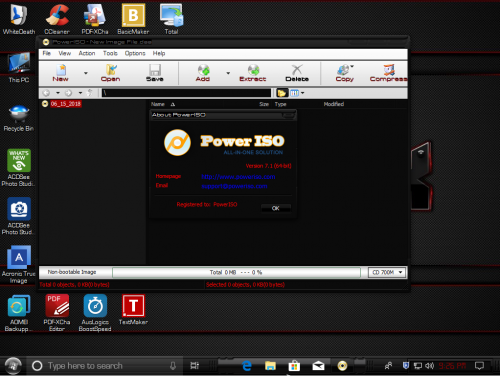Open the TextMaker desktop icon
This screenshot has width=500, height=376.
(133, 310)
